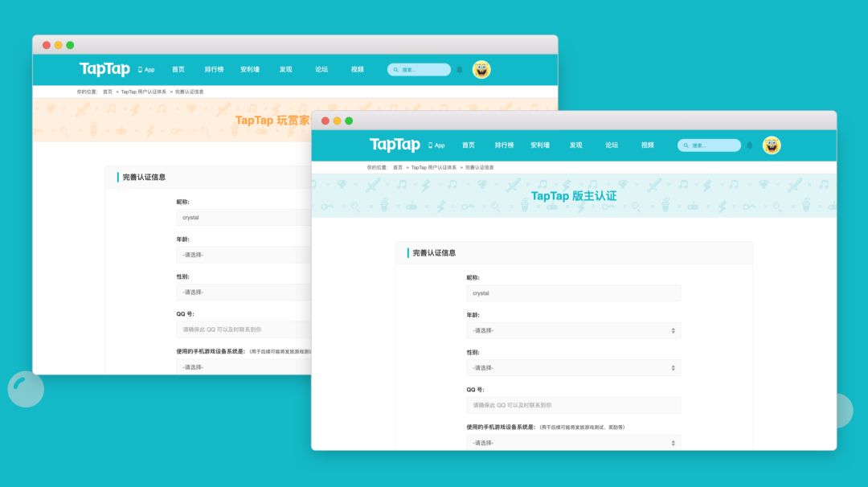Open the App phone icon link in back window
This screenshot has height=487, width=868.
tap(146, 70)
